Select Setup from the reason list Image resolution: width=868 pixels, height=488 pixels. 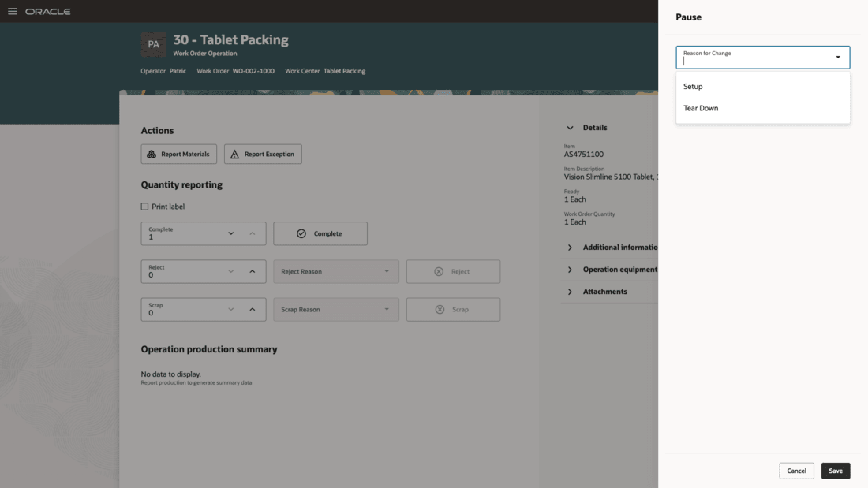[x=693, y=87]
